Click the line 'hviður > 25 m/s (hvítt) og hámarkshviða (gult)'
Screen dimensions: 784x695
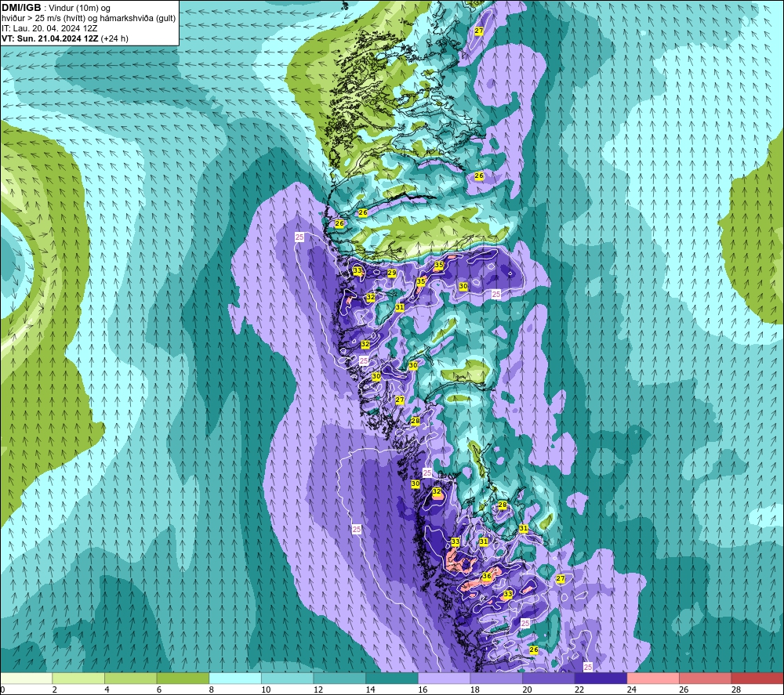[x=89, y=19]
